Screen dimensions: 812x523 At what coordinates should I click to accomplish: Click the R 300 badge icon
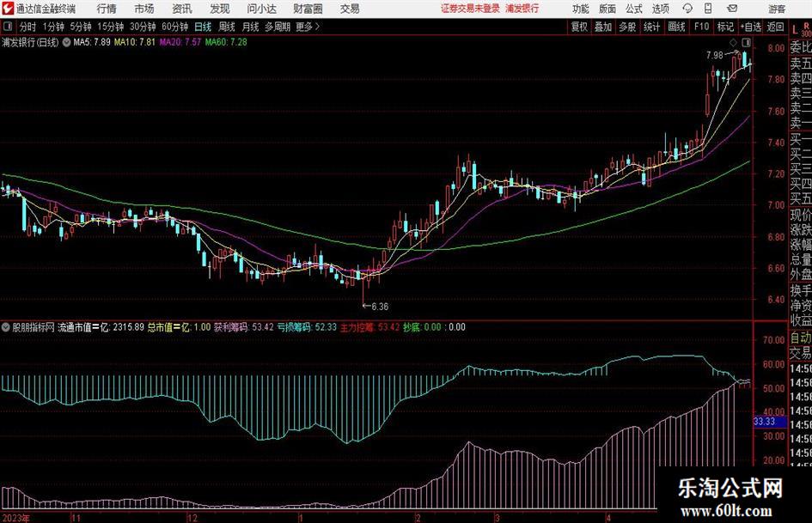click(x=806, y=29)
